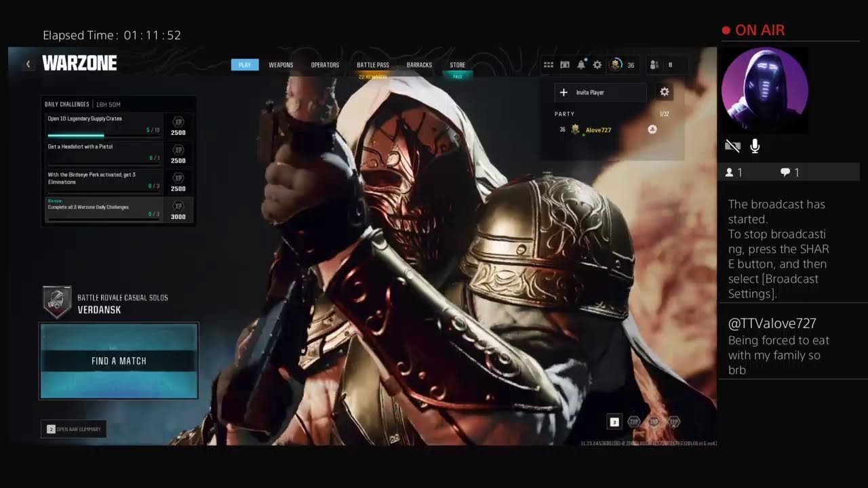Viewport: 868px width, 488px height.
Task: Select the PLAY tab
Action: pos(245,65)
